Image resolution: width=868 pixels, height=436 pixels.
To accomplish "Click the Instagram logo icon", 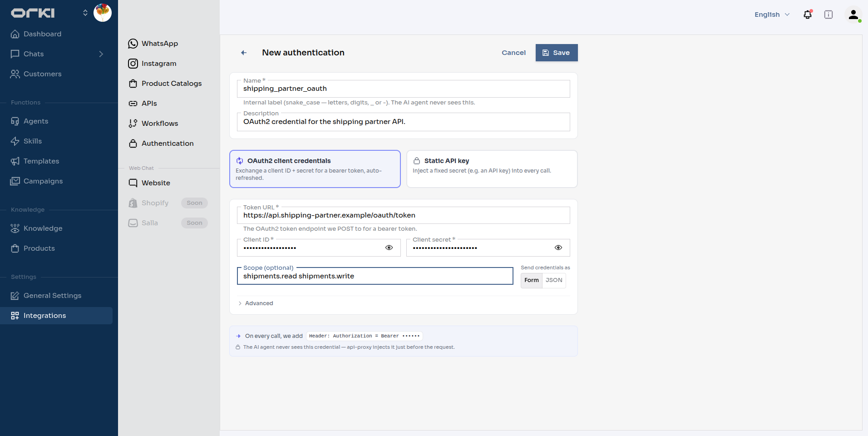I will coord(133,64).
